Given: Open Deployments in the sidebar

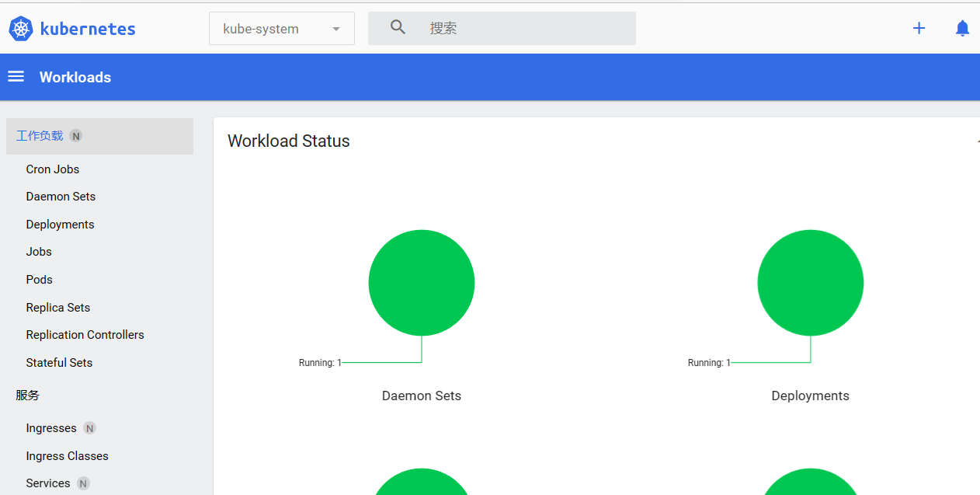Looking at the screenshot, I should point(60,225).
